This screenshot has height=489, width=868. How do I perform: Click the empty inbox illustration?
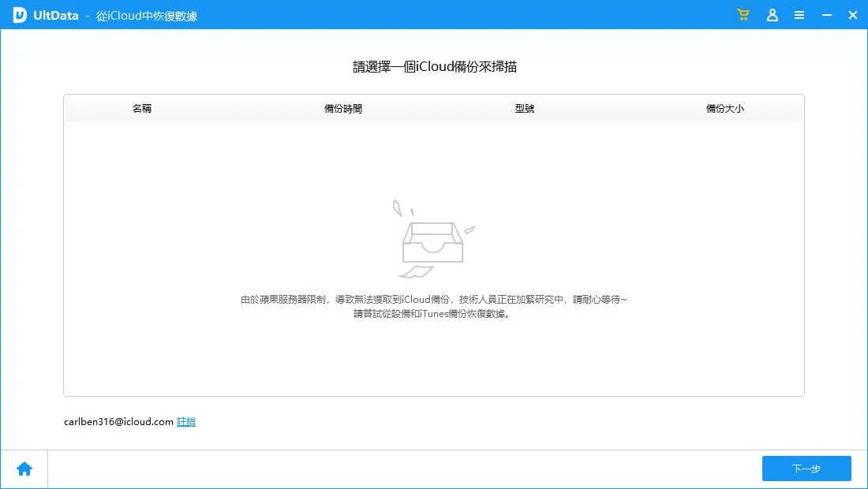(433, 239)
